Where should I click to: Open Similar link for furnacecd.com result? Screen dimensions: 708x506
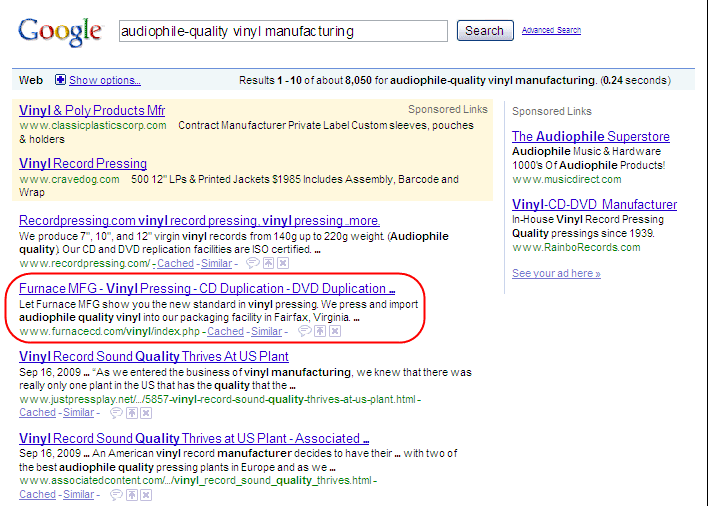(266, 331)
